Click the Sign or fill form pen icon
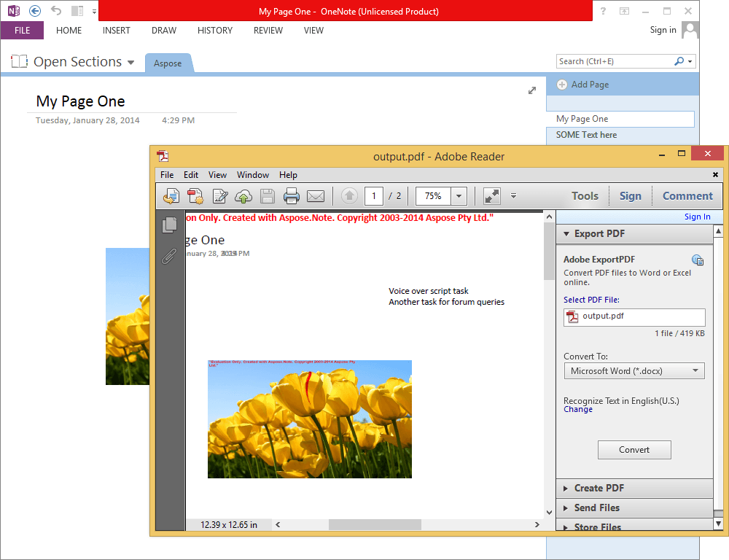729x560 pixels. (x=220, y=196)
